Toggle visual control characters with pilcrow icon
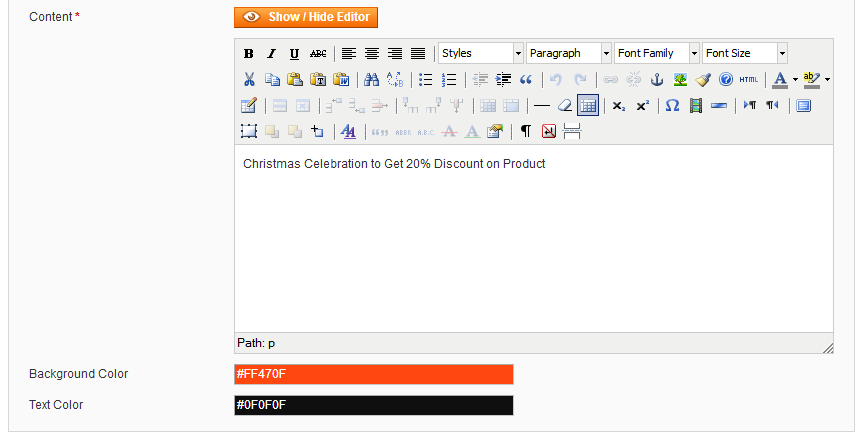Image resolution: width=858 pixels, height=438 pixels. [525, 131]
